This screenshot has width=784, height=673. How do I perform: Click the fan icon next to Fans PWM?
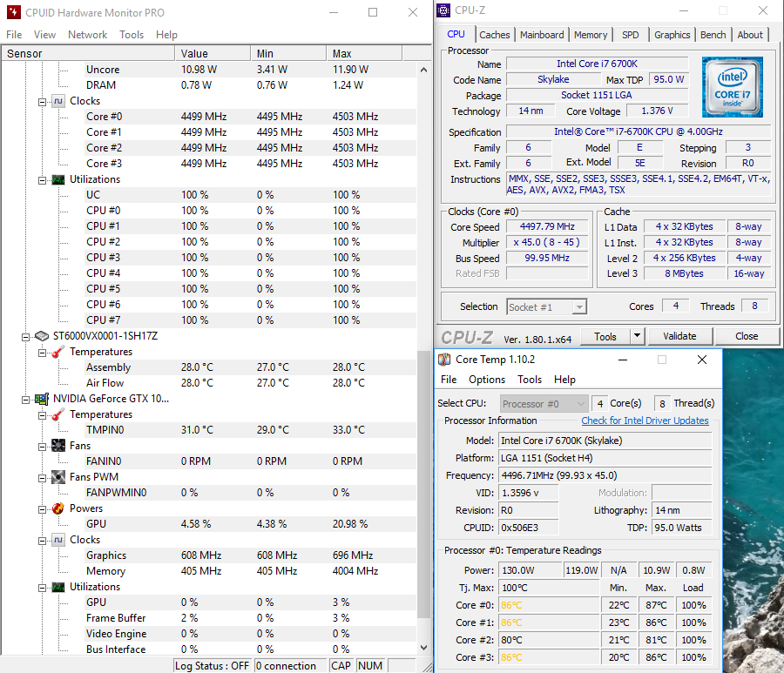(x=58, y=477)
